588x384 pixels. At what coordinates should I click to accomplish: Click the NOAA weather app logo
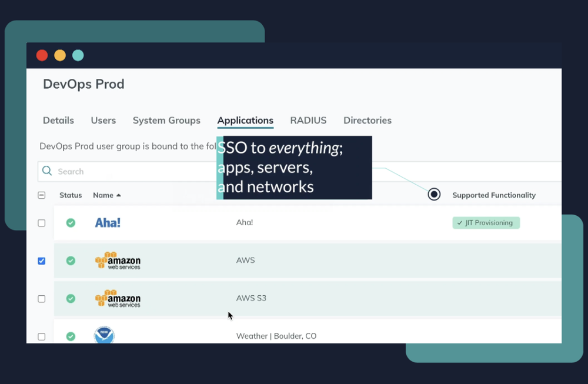(x=104, y=336)
